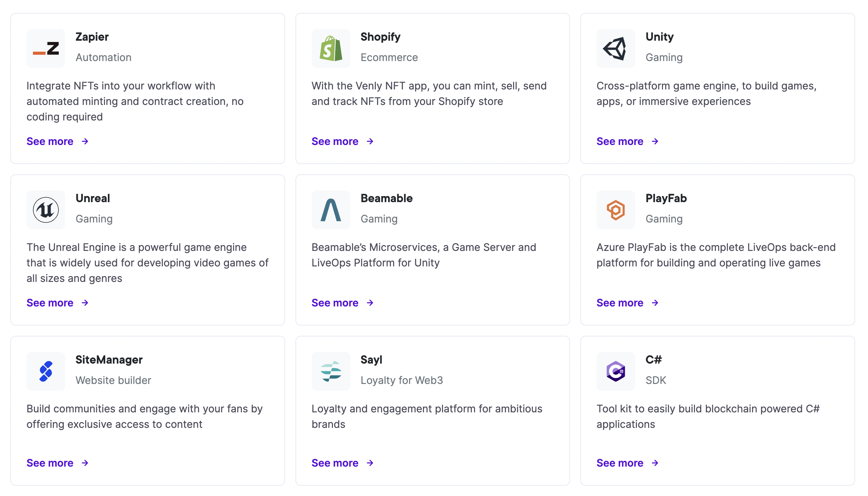Click the C# purple logo
Image resolution: width=868 pixels, height=496 pixels.
click(615, 371)
